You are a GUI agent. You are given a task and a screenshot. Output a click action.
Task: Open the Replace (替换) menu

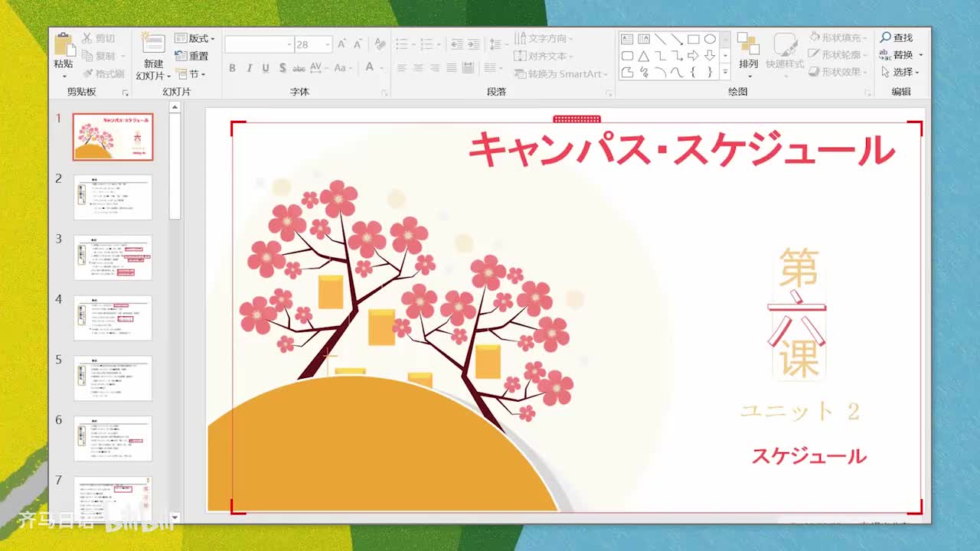click(901, 54)
